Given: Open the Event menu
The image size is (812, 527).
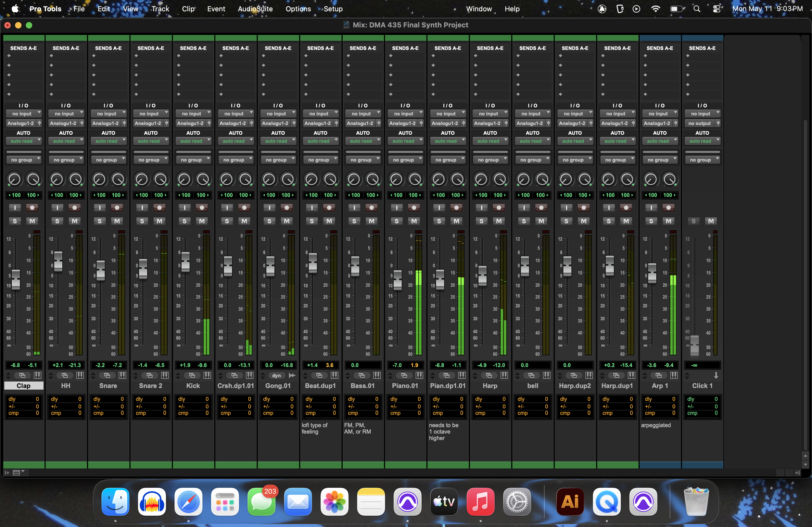Looking at the screenshot, I should 216,9.
